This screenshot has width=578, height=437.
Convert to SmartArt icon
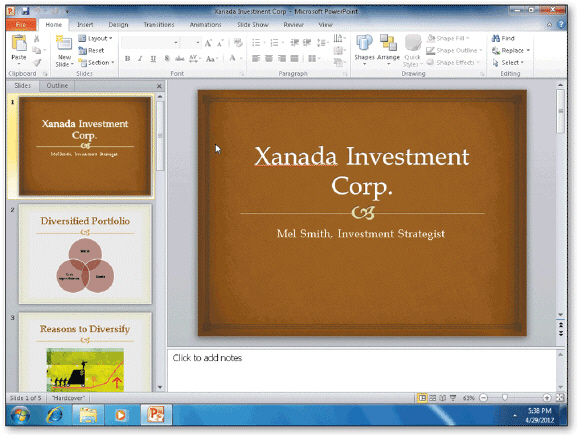pyautogui.click(x=340, y=63)
